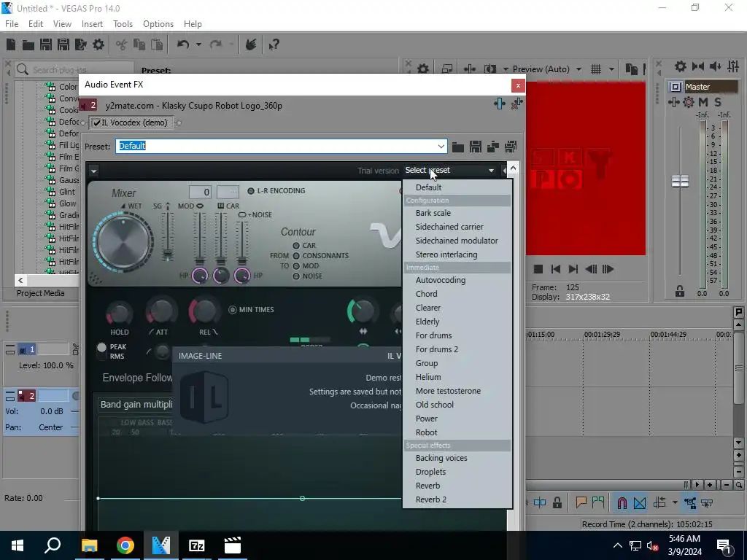Image resolution: width=747 pixels, height=560 pixels.
Task: Open the Tools menu
Action: 123,24
